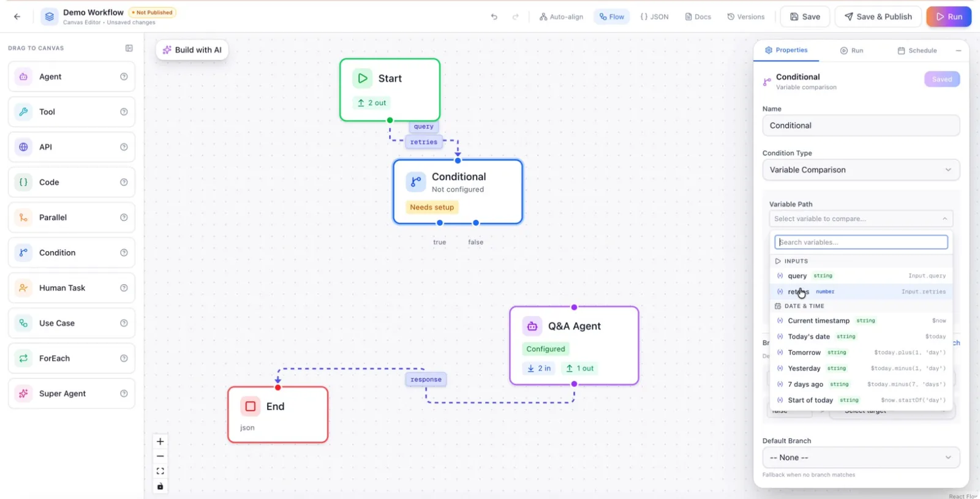Image resolution: width=980 pixels, height=499 pixels.
Task: Zoom out on the canvas
Action: point(160,456)
